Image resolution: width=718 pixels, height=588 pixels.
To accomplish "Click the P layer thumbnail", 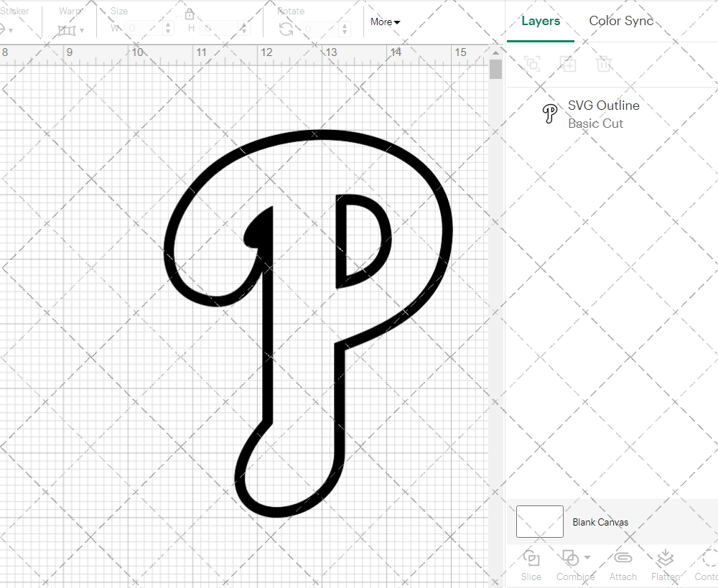I will (x=549, y=113).
